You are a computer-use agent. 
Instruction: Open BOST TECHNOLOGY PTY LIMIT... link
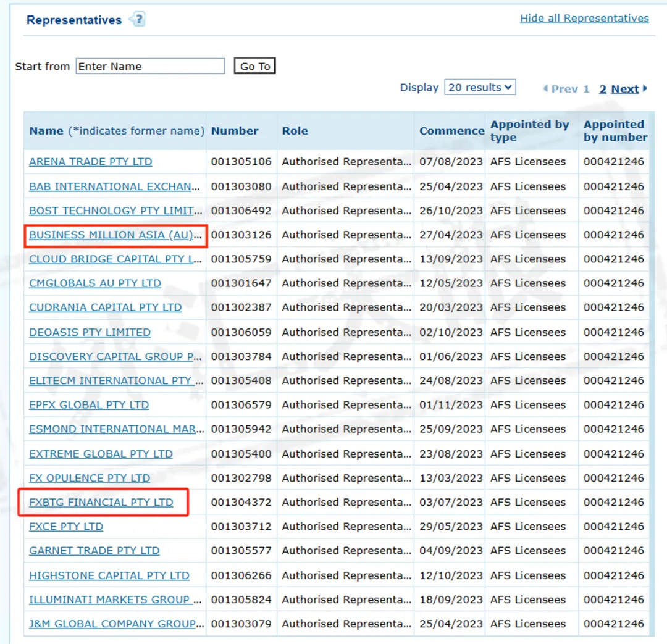(115, 211)
